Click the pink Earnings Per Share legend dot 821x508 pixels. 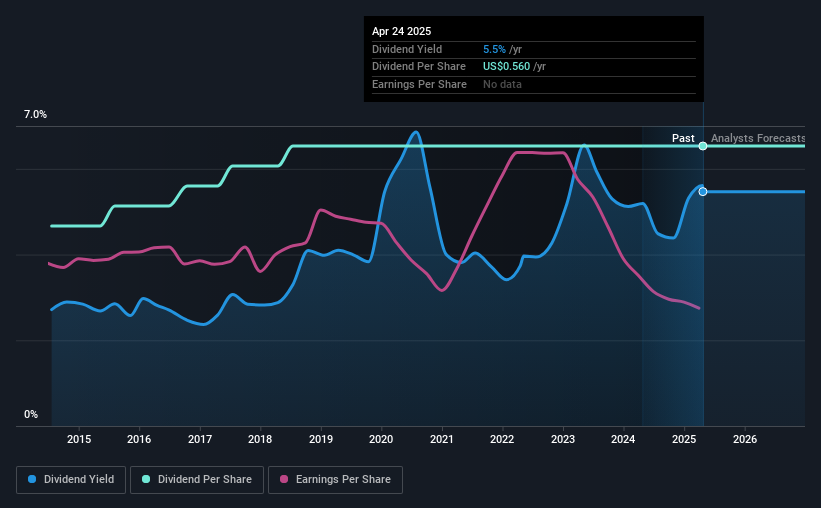284,479
